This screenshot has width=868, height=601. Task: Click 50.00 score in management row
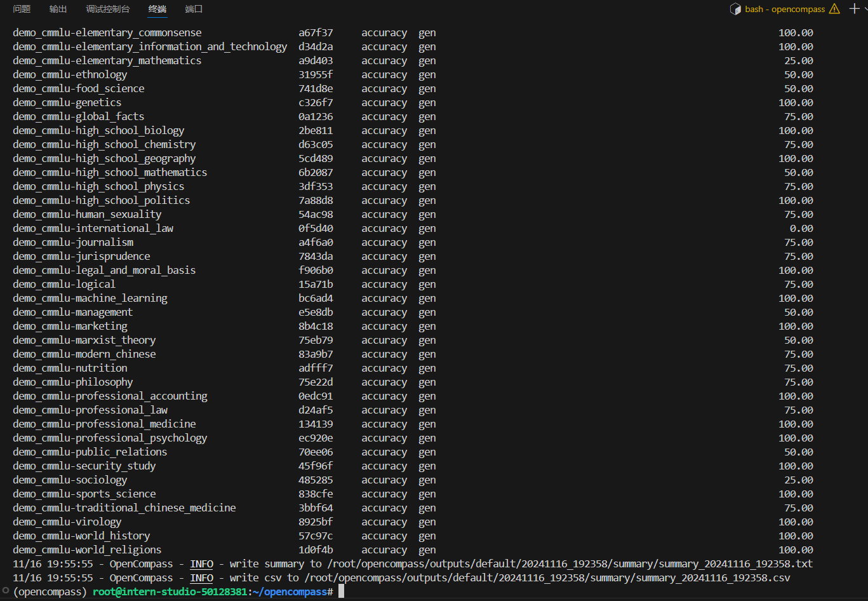click(x=799, y=312)
